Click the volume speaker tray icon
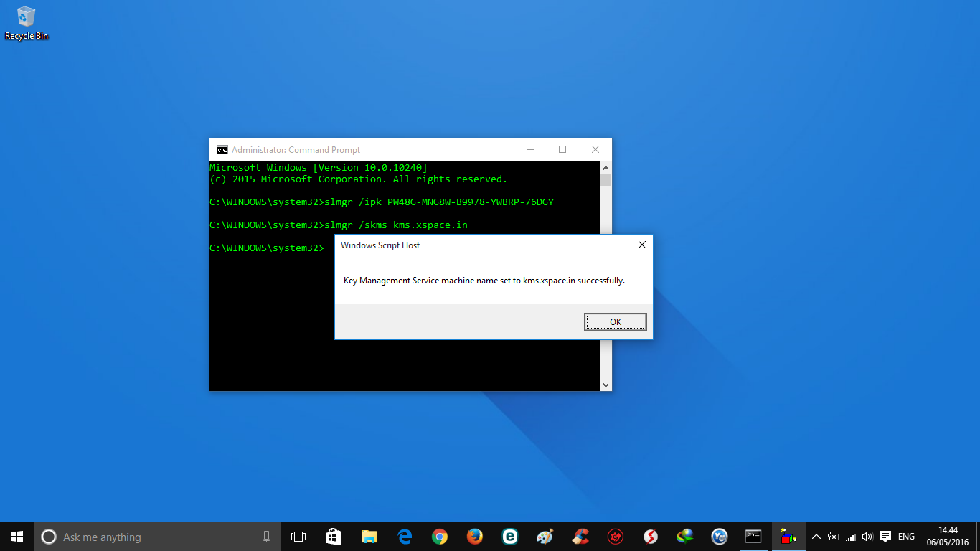Viewport: 980px width, 551px height. pos(867,537)
